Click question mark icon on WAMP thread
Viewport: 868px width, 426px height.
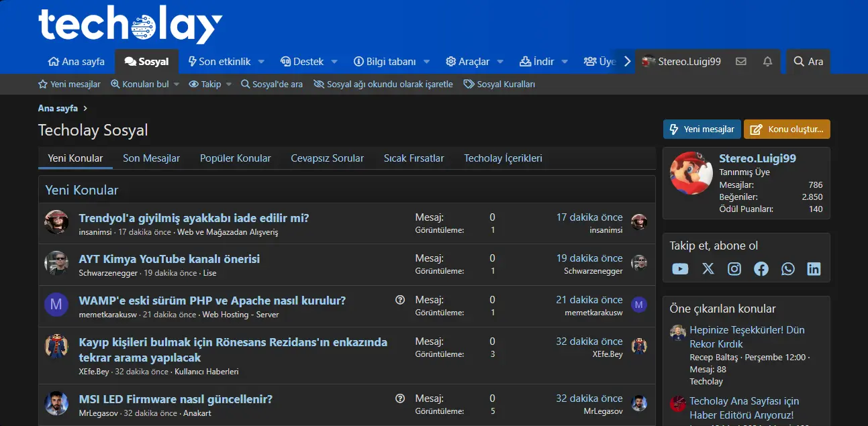(400, 300)
